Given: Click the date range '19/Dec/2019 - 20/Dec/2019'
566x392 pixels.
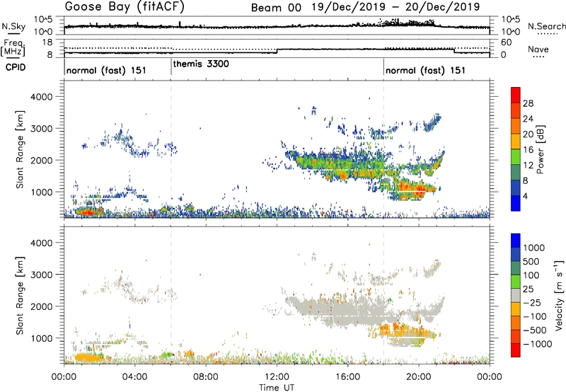Looking at the screenshot, I should click(x=395, y=7).
